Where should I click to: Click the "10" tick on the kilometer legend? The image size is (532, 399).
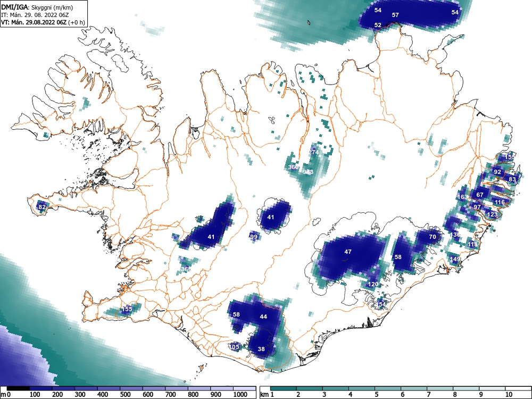click(509, 395)
